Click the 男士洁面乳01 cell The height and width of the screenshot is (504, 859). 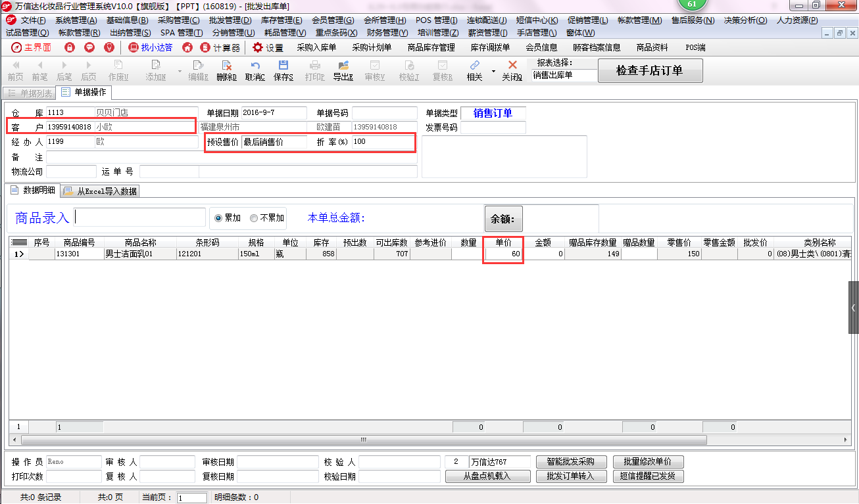[140, 254]
